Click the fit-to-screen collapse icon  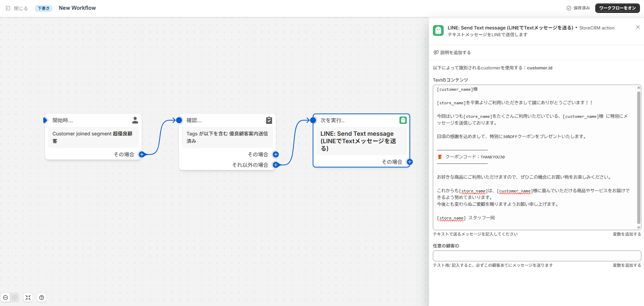28,298
